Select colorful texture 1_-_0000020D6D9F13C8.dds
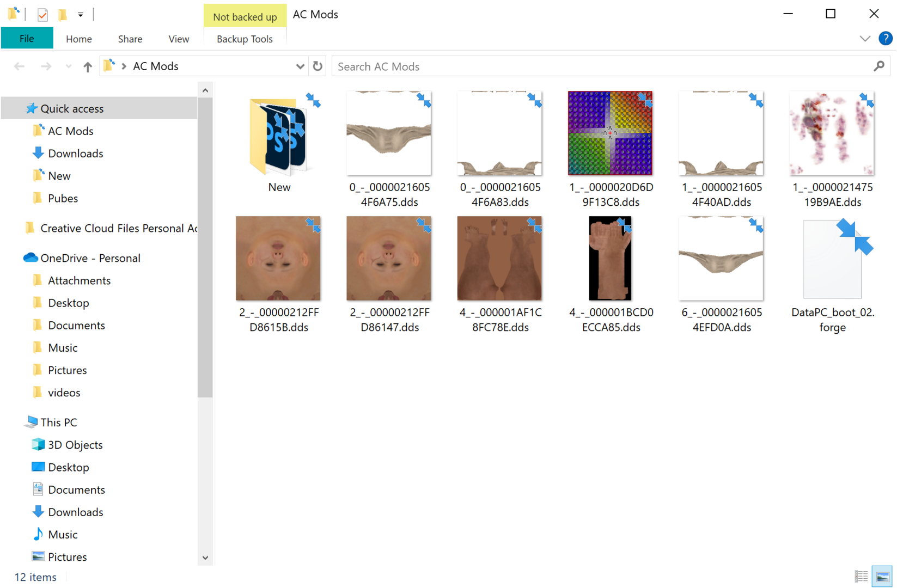This screenshot has height=588, width=897. click(x=611, y=150)
